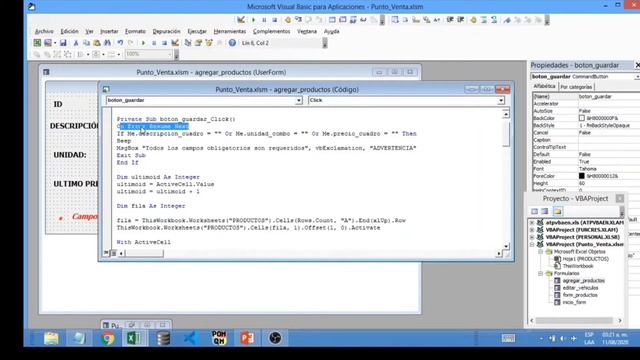Click the View Microsoft Excel icon
Screen dimensions: 640x360
(37, 43)
